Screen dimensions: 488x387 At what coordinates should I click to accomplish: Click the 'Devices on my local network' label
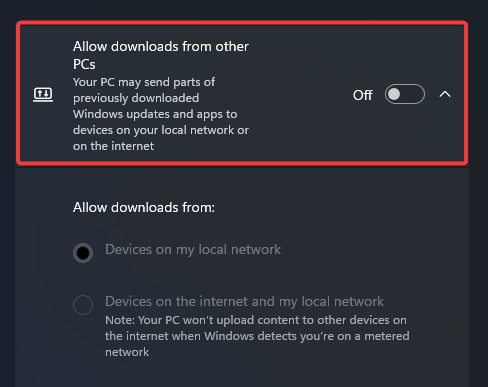click(x=193, y=249)
